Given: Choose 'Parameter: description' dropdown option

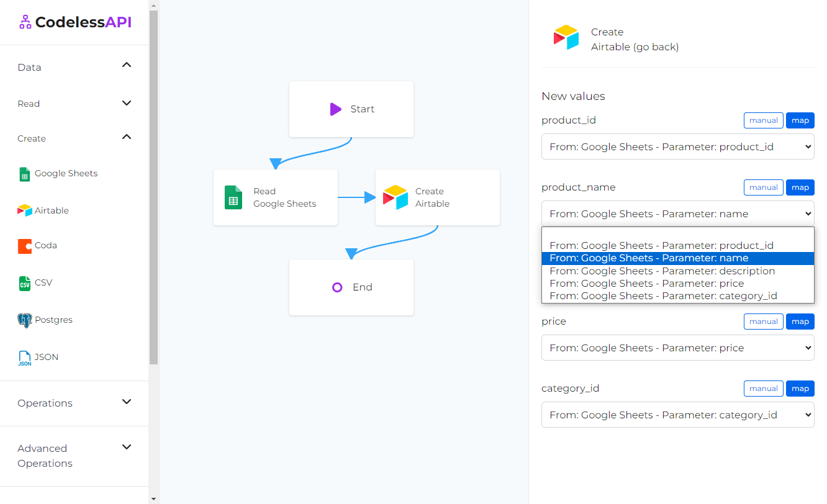Looking at the screenshot, I should tap(678, 271).
